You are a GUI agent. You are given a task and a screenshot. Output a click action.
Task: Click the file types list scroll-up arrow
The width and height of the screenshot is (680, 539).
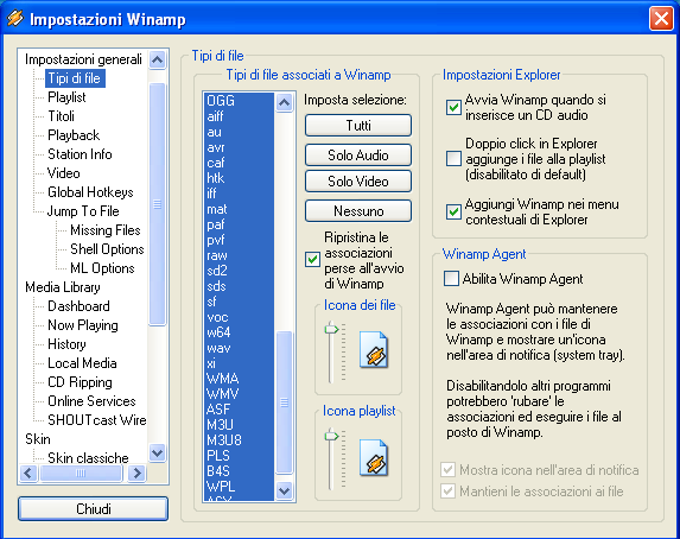coord(284,103)
